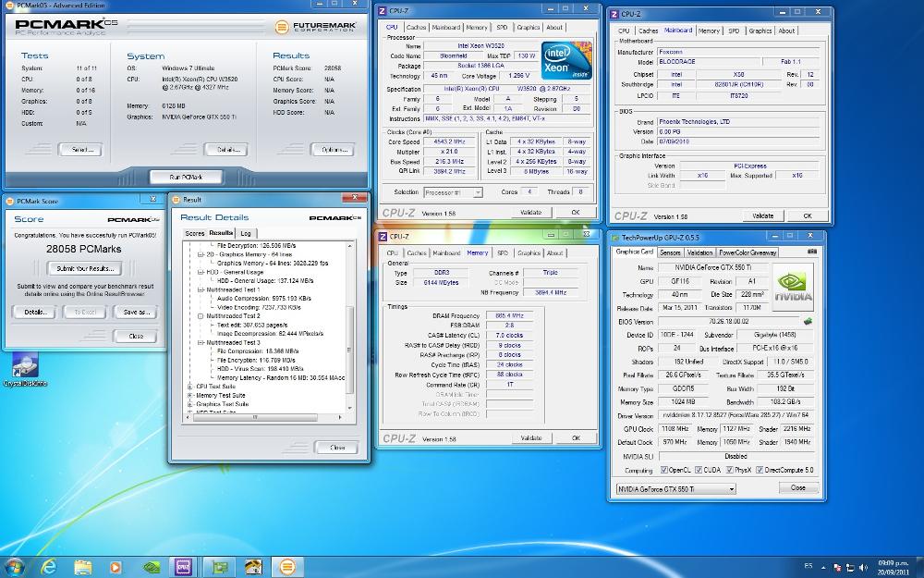Open Caches tab in top CPU-Z window
Image resolution: width=924 pixels, height=578 pixels.
(416, 27)
